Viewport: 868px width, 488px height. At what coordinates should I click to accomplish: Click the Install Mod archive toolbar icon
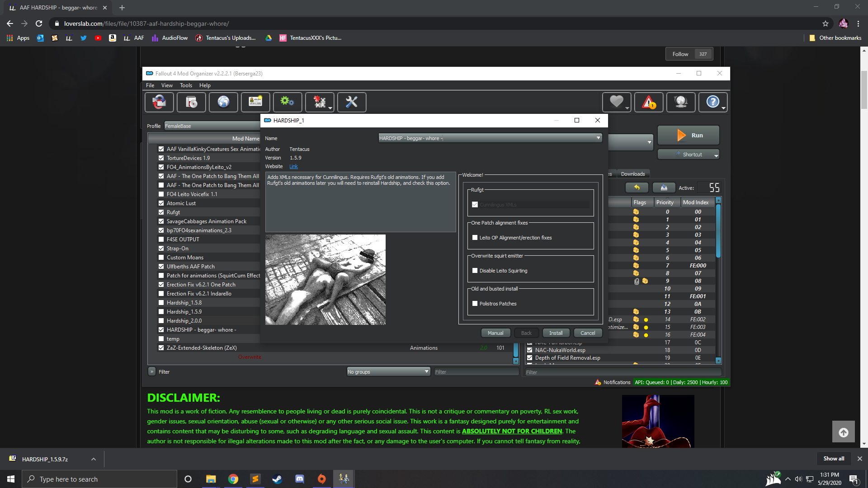191,102
